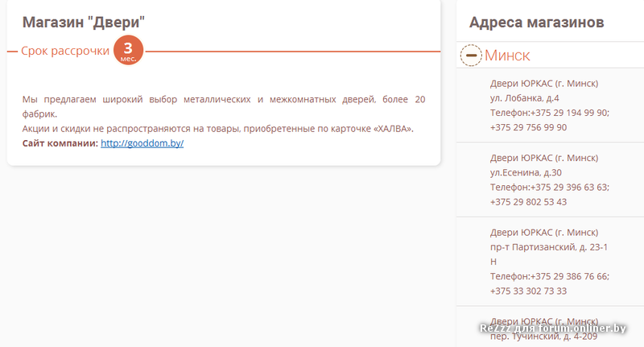Collapse the Минск city section
This screenshot has width=644, height=347.
[471, 55]
